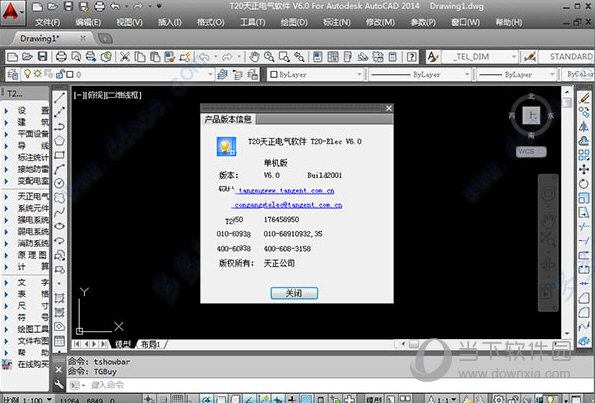Open the _TEL_DIM style dropdown
The width and height of the screenshot is (595, 403).
[480, 57]
